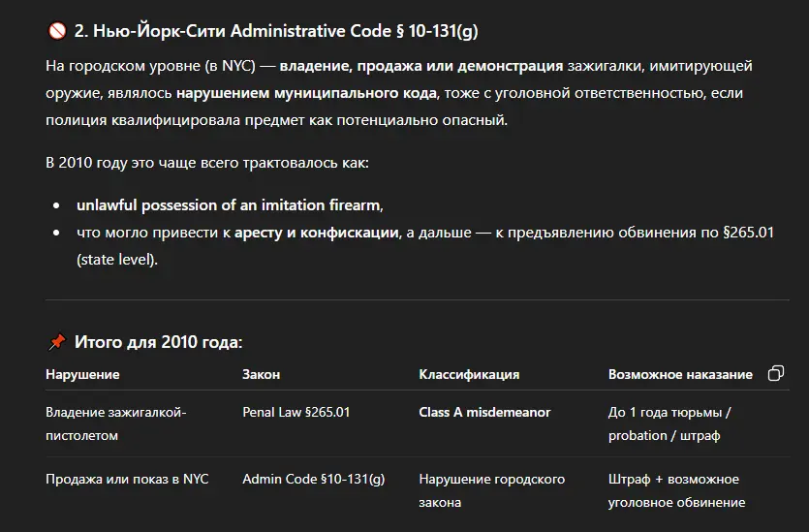
Task: Click the Penal Law §265.01 table cell
Action: 296,412
